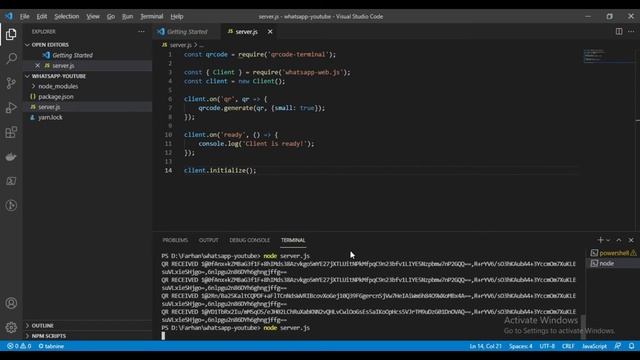Open the Selection menu
640x360 pixels.
[67, 16]
